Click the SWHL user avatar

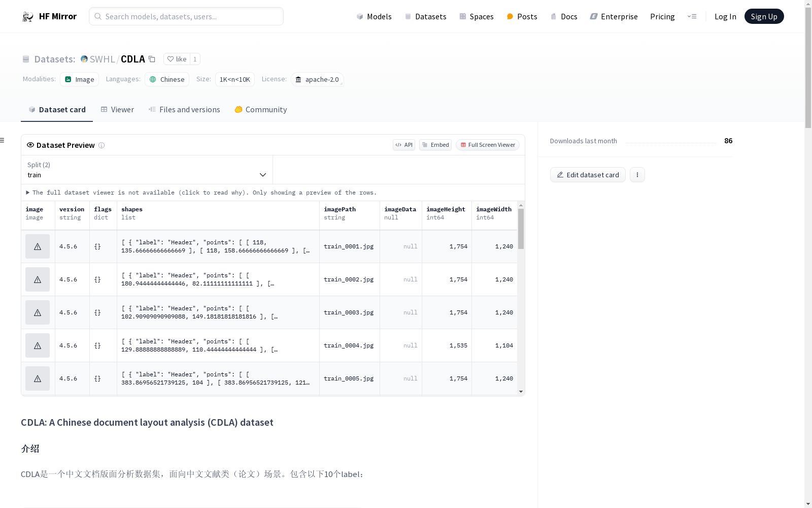tap(84, 59)
